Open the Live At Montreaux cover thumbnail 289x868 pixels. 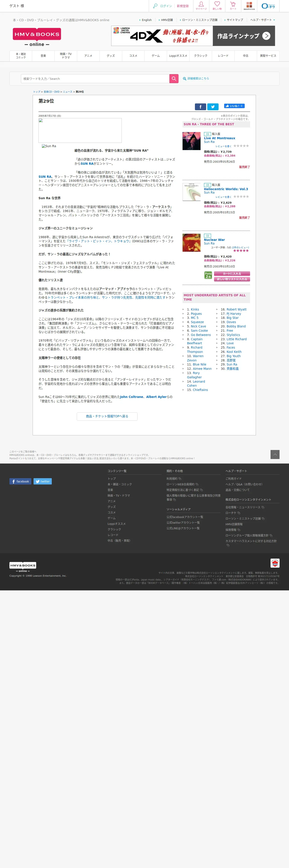click(192, 141)
